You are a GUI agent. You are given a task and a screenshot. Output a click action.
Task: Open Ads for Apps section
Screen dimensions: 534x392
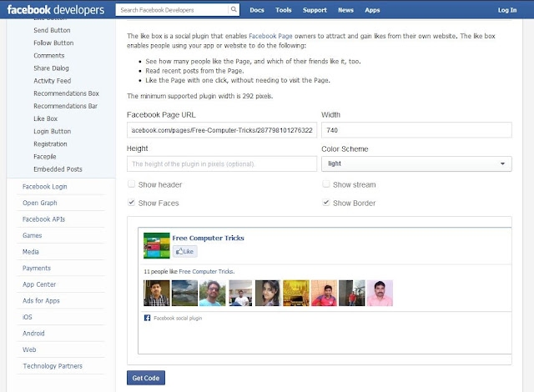(x=41, y=301)
